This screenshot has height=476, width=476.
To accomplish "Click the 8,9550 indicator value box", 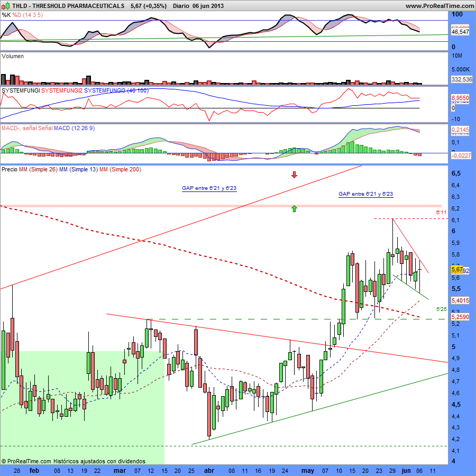I will coord(460,98).
